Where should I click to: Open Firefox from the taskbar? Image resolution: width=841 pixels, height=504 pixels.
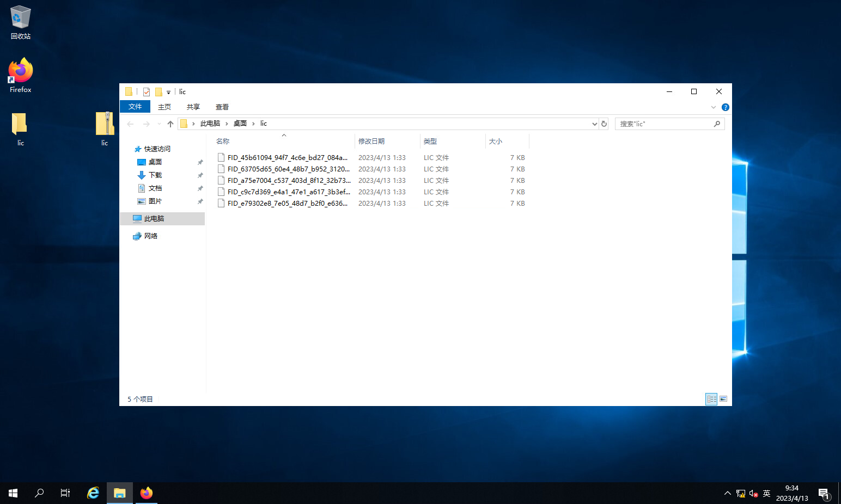coord(147,493)
